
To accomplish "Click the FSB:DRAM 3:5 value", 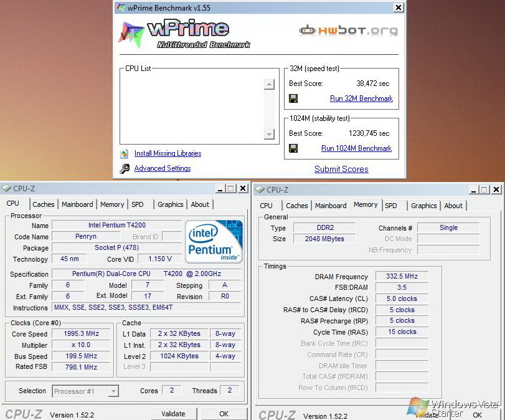I will tap(402, 287).
